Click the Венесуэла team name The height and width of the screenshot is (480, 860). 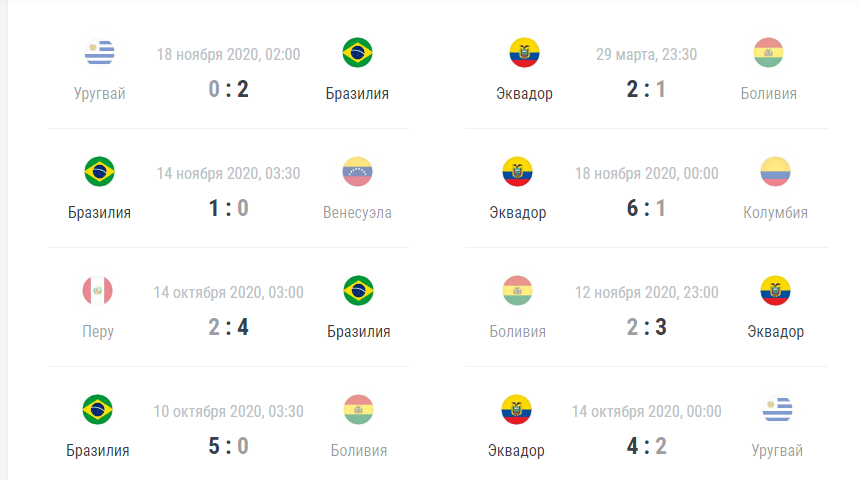point(358,212)
